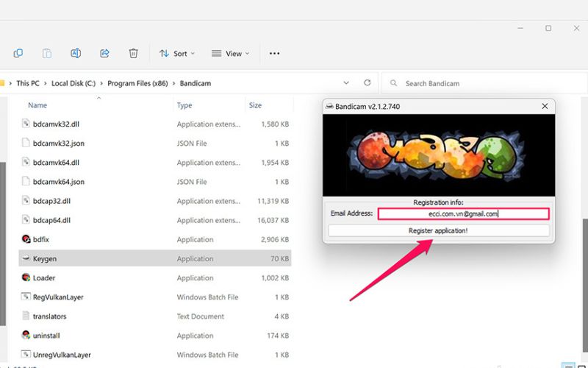This screenshot has width=588, height=368.
Task: Minimize the File Explorer window
Action: point(520,28)
